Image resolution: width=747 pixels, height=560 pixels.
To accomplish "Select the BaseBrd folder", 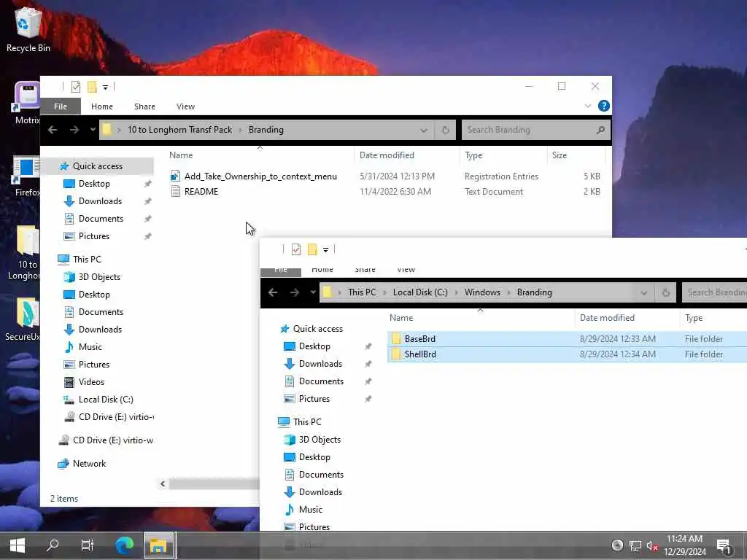I will coord(567,338).
